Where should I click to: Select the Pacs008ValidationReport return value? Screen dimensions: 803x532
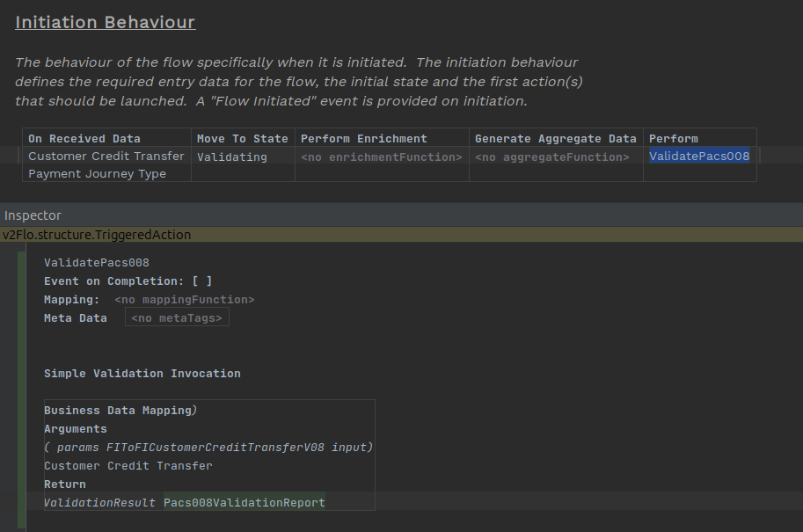(x=243, y=502)
